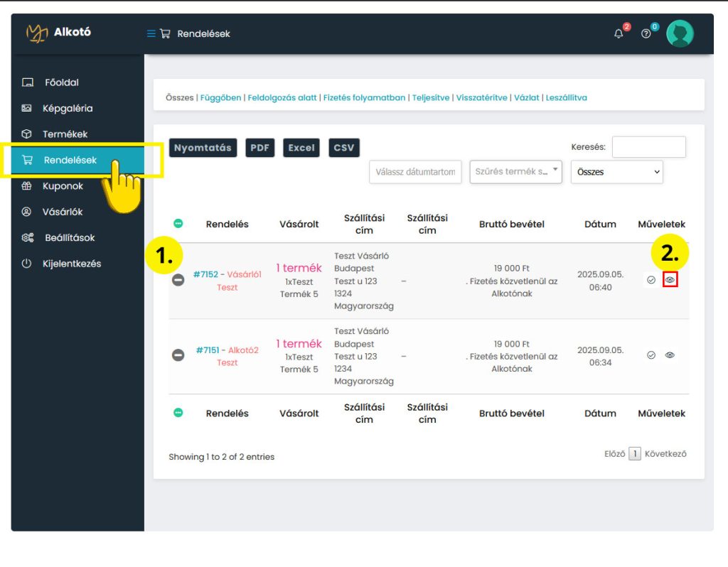Collapse row of order #7152
Image resolution: width=728 pixels, height=567 pixels.
pos(178,280)
